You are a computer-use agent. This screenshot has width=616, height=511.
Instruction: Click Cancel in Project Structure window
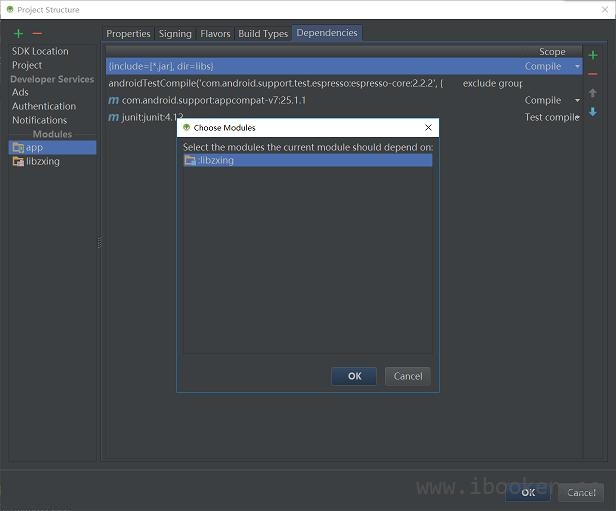click(581, 493)
